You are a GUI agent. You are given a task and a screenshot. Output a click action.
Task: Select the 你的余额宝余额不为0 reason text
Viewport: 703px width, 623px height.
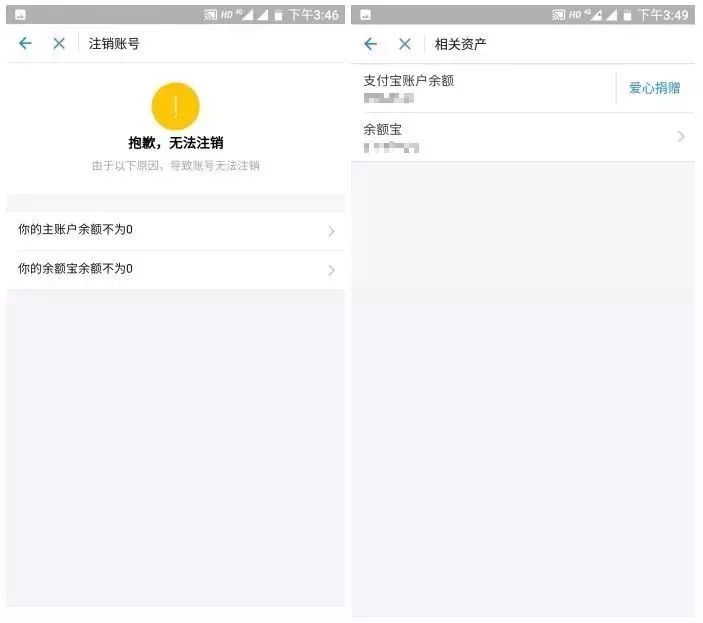point(76,269)
